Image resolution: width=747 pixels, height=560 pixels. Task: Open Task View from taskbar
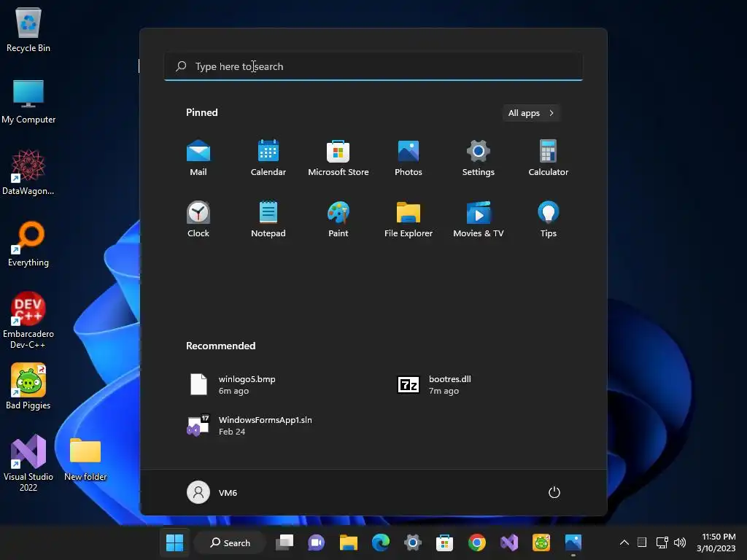point(285,542)
